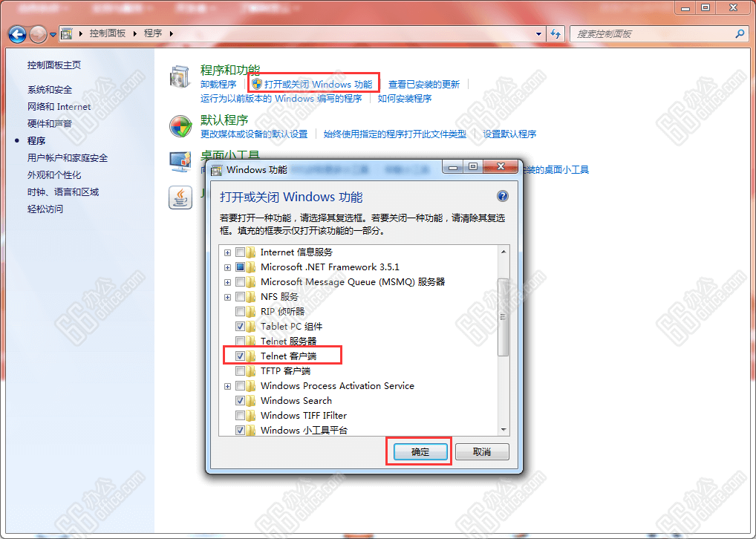This screenshot has height=539, width=756.
Task: Click the 程序和功能 icon
Action: (180, 76)
